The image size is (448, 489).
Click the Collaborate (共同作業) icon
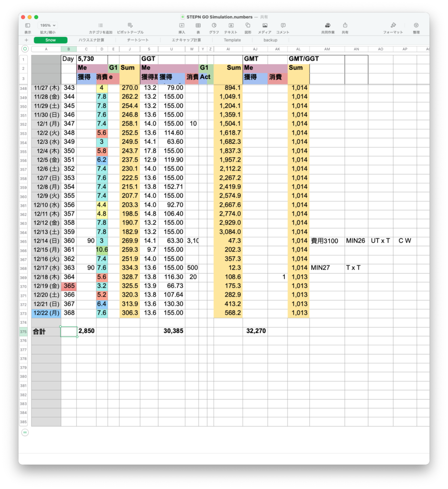327,25
